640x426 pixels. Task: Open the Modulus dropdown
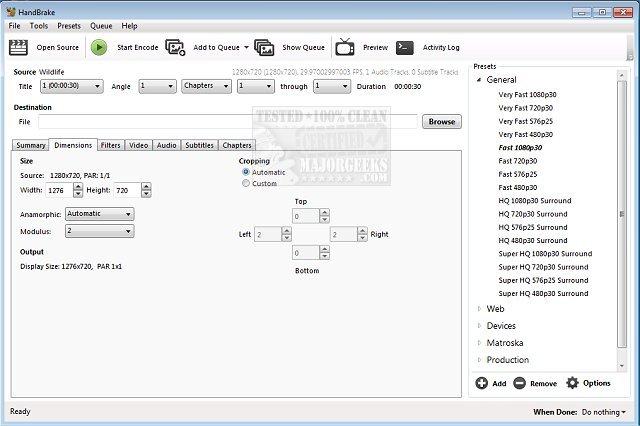tap(99, 231)
